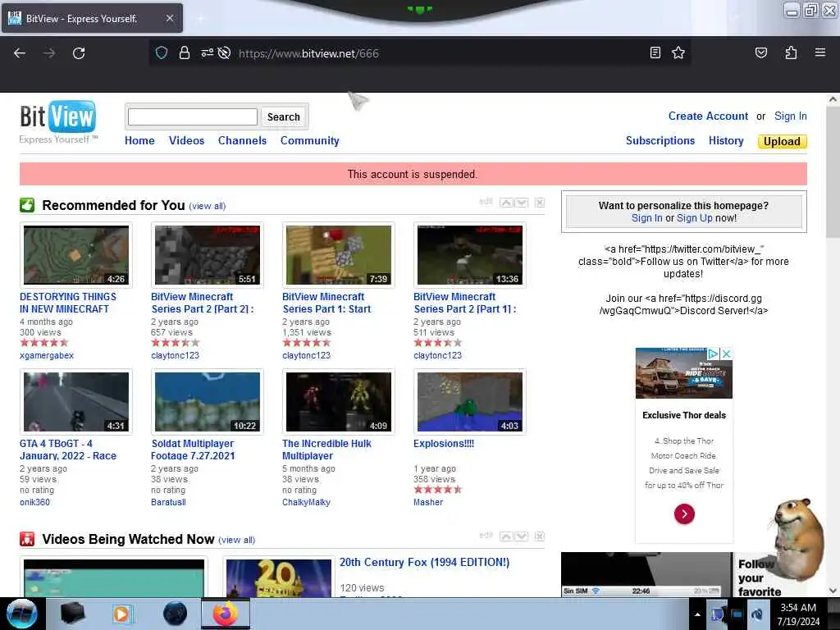
Task: Click the page vertical scrollbar thumb
Action: [832, 172]
